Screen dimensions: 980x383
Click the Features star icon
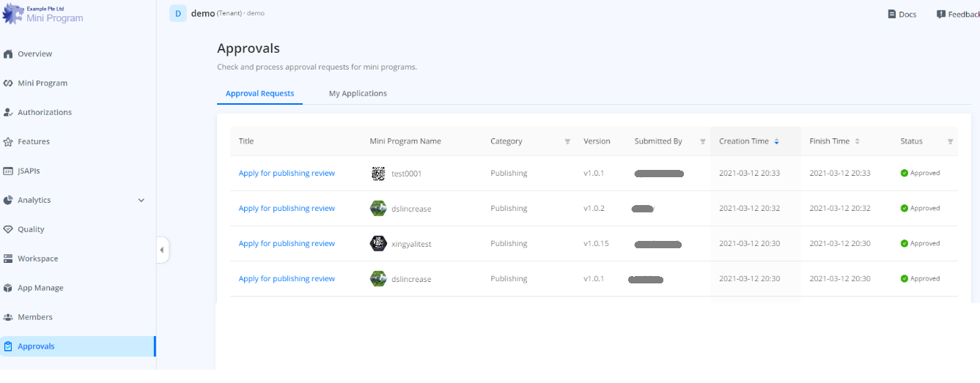tap(8, 142)
